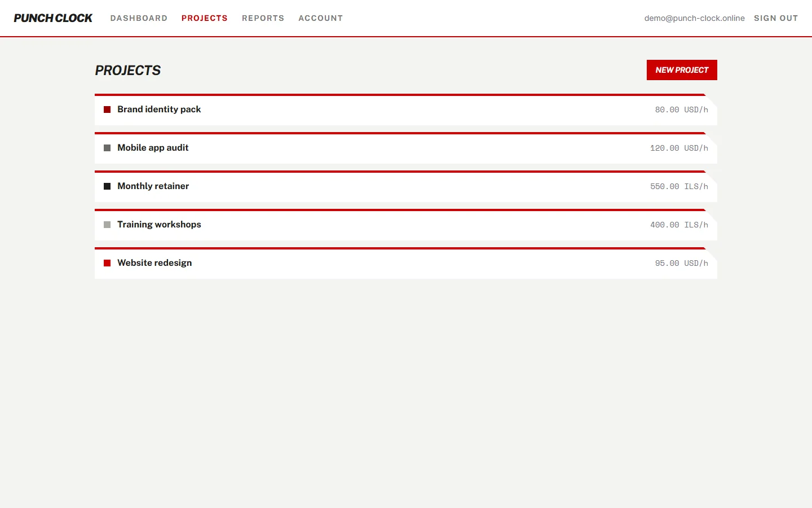Click the 120.00 USD/h rate
Image resolution: width=812 pixels, height=508 pixels.
(x=679, y=148)
